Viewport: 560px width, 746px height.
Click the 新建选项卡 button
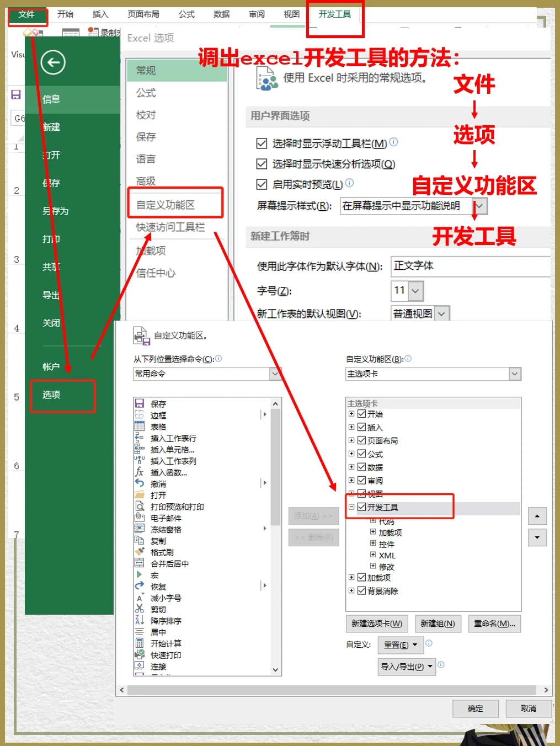[377, 624]
